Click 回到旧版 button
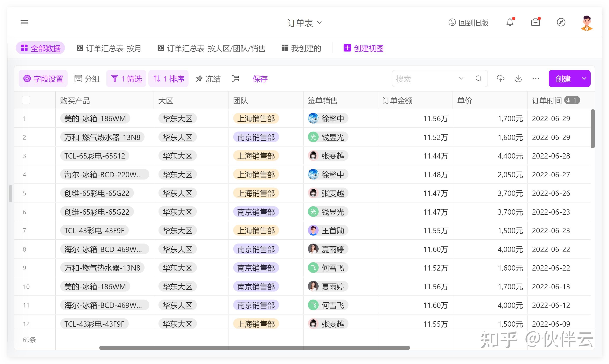This screenshot has width=609, height=364. (468, 23)
